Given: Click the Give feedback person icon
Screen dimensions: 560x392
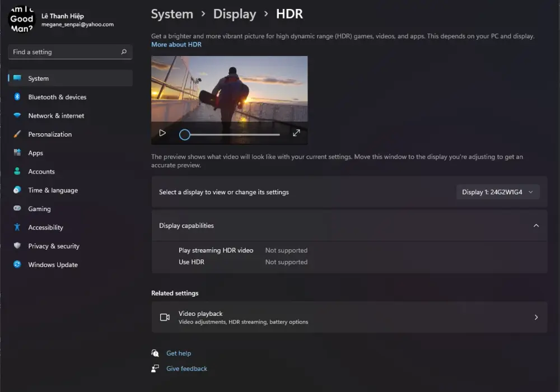Looking at the screenshot, I should (x=155, y=368).
